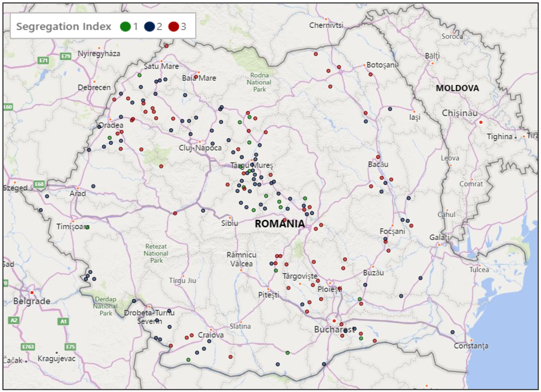This screenshot has height=392, width=541.
Task: Click the green legend swatch for index 1
Action: (125, 26)
